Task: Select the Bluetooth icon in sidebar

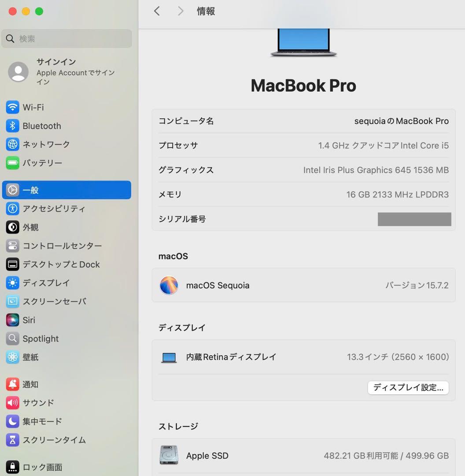Action: 12,126
